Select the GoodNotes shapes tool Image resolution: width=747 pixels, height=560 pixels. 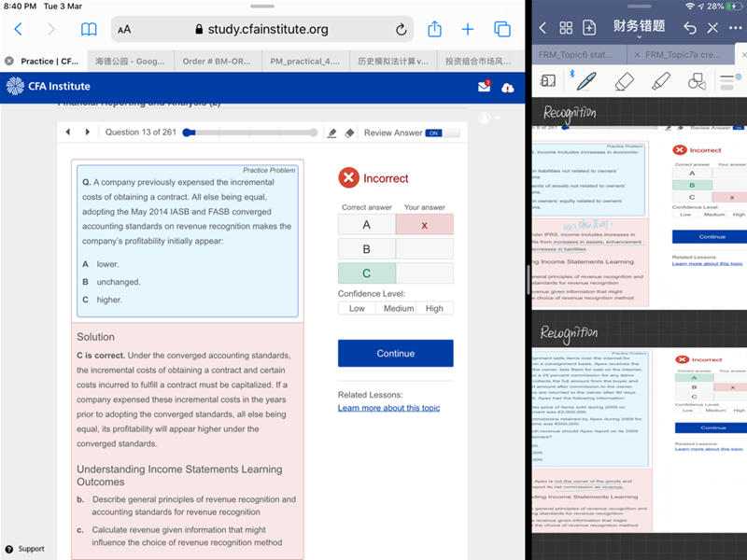[x=697, y=81]
